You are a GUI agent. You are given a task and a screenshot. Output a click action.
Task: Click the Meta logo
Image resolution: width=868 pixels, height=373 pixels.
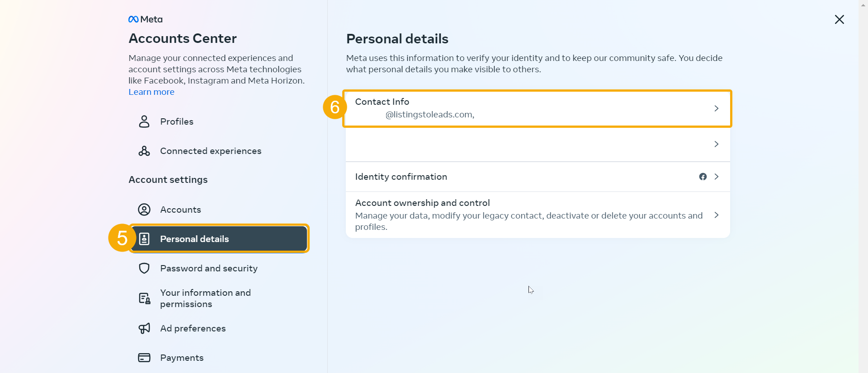point(145,19)
